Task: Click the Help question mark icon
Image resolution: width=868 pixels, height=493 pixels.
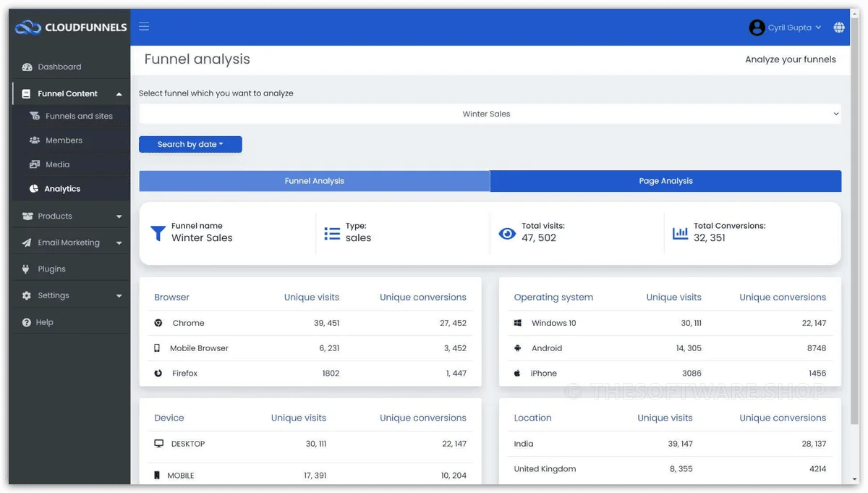Action: pos(27,322)
